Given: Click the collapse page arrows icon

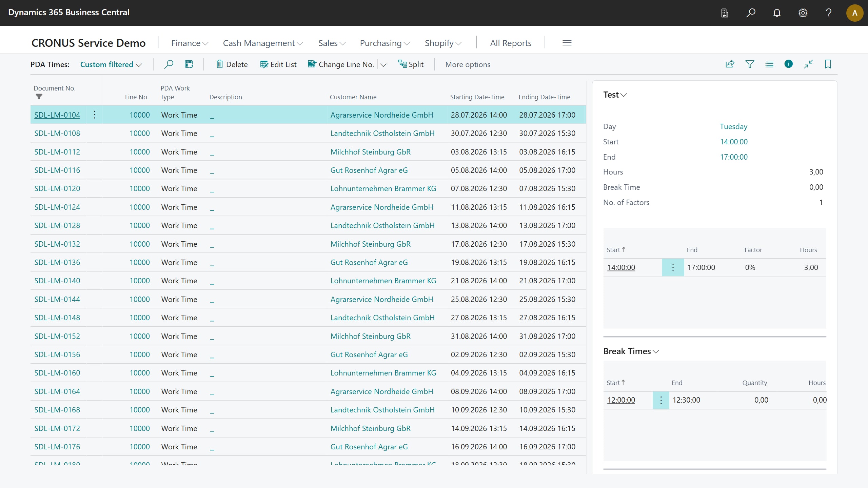Looking at the screenshot, I should [808, 64].
